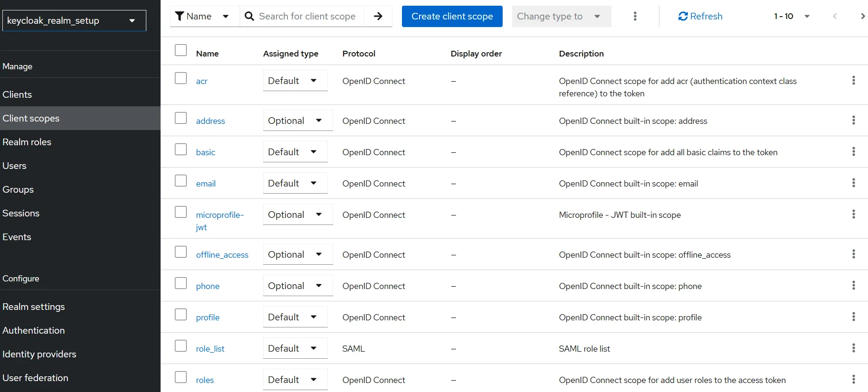Go to next page of client scopes
The width and height of the screenshot is (868, 392).
(862, 16)
